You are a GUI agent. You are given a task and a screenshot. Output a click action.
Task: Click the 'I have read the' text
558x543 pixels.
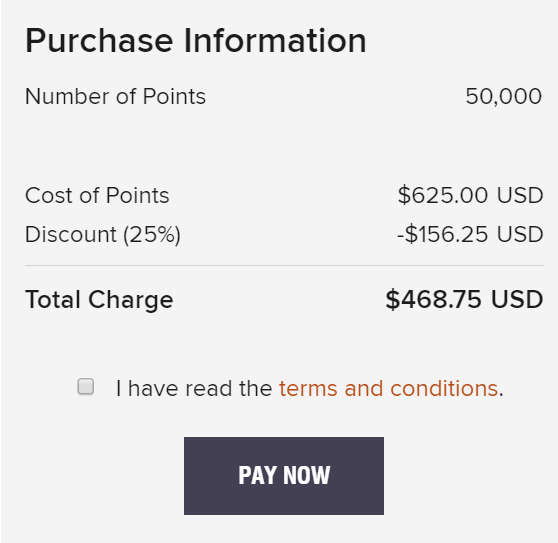coord(194,388)
